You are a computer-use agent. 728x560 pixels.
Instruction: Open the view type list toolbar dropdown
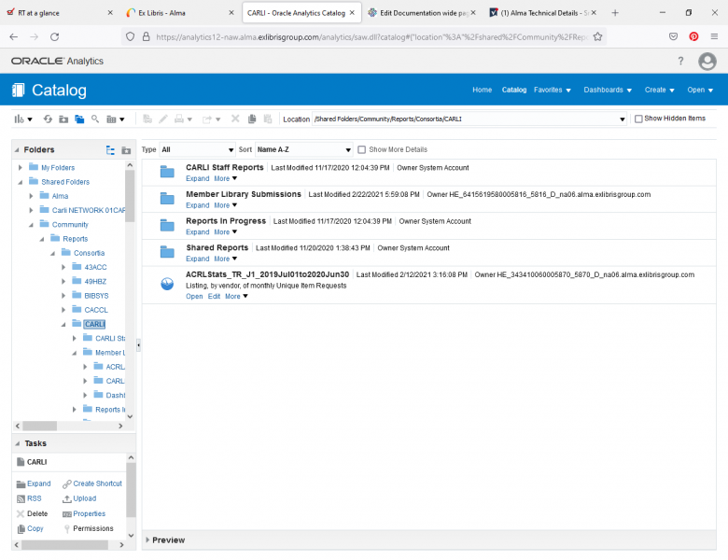(x=115, y=119)
